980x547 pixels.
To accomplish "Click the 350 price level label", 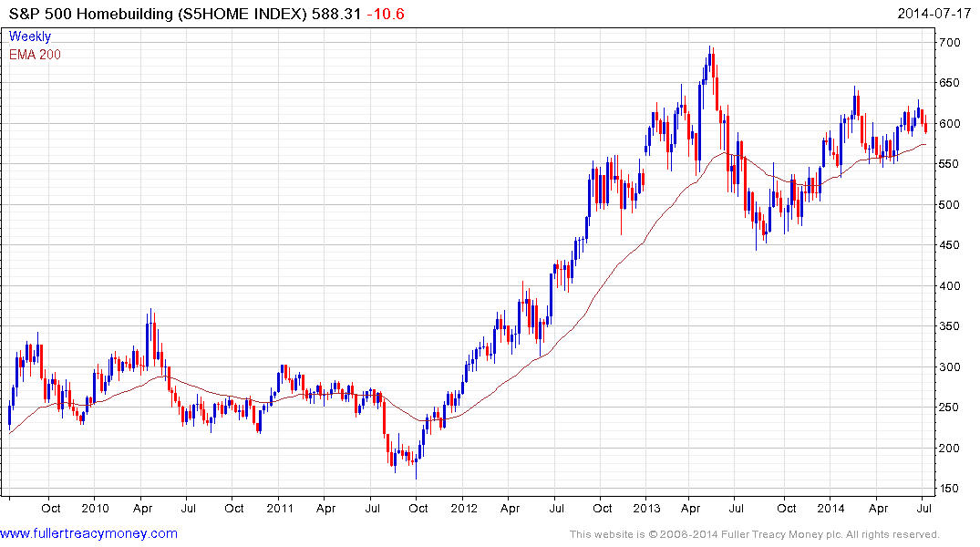I will click(952, 326).
